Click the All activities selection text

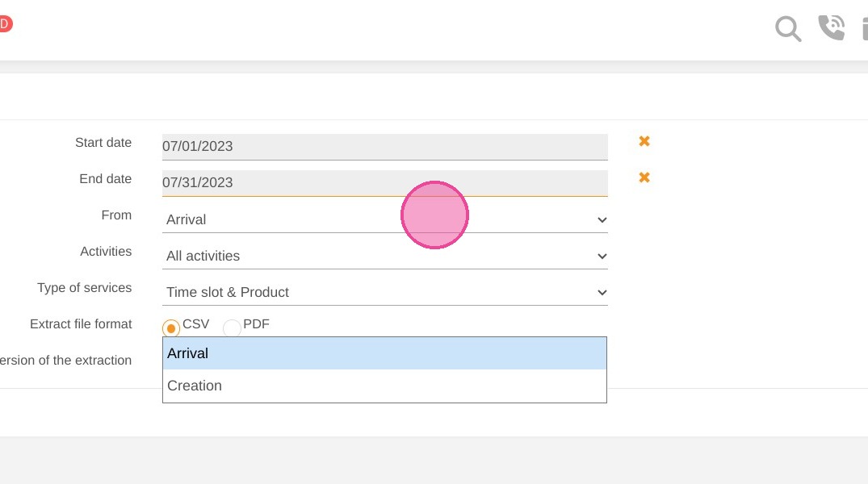(x=203, y=256)
